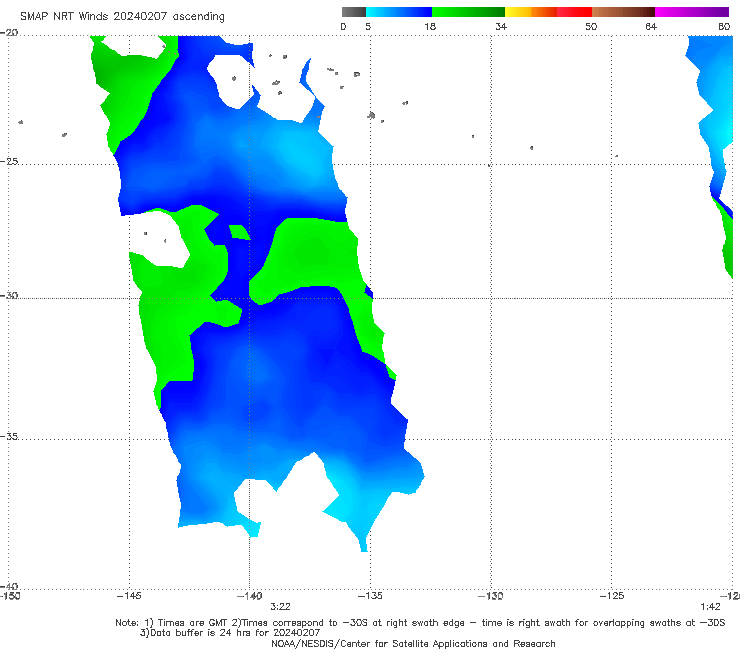Click the color bar label '34'
740x650 pixels.
coord(501,26)
